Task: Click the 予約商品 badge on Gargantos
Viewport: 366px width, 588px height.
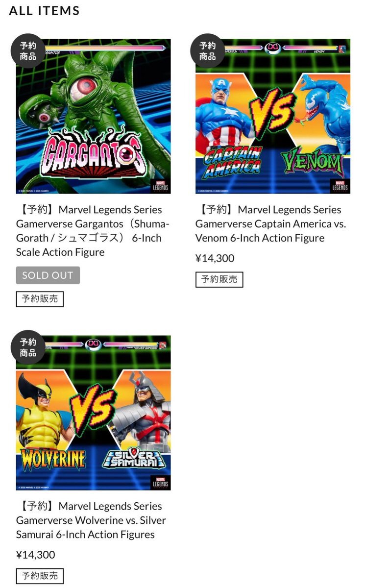Action: coord(28,51)
